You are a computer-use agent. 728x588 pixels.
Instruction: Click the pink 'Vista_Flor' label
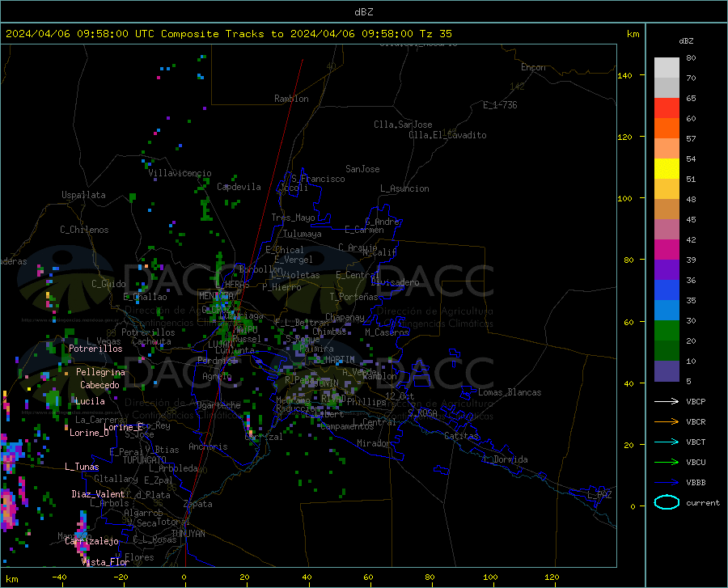click(x=105, y=562)
